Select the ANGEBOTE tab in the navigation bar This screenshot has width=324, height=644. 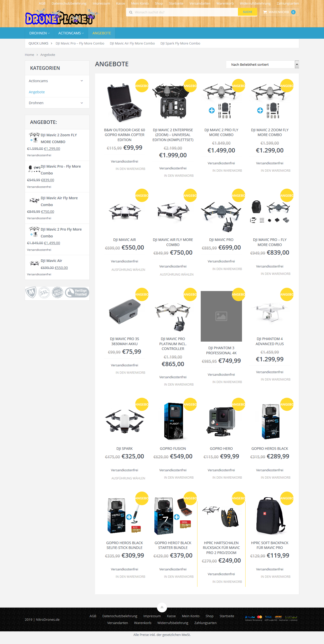pos(102,33)
